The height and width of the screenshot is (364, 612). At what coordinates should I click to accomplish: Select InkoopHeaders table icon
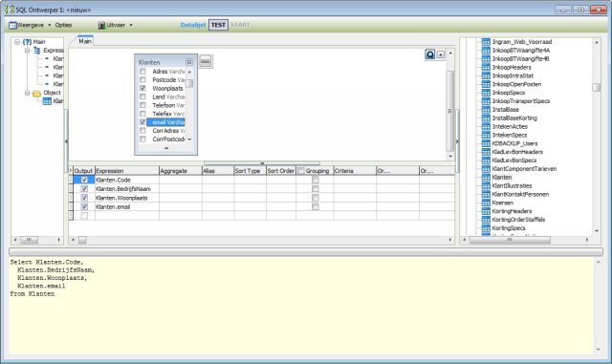click(486, 67)
